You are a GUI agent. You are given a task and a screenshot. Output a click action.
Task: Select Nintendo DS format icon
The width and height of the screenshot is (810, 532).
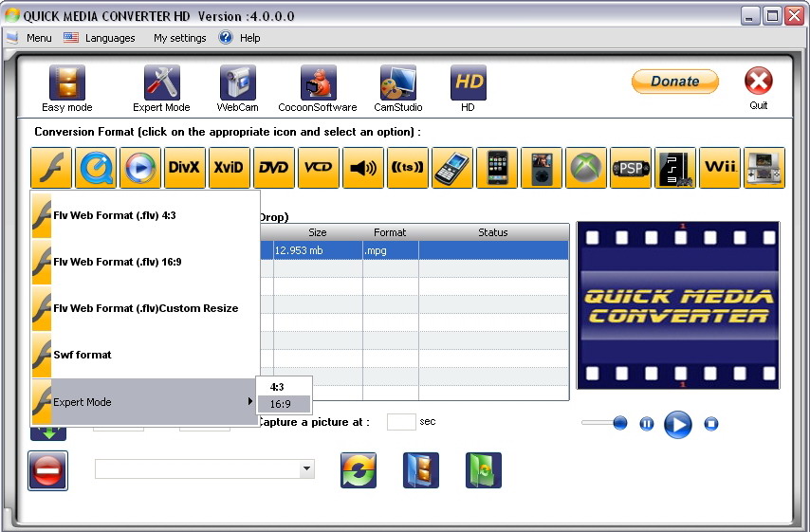coord(764,167)
